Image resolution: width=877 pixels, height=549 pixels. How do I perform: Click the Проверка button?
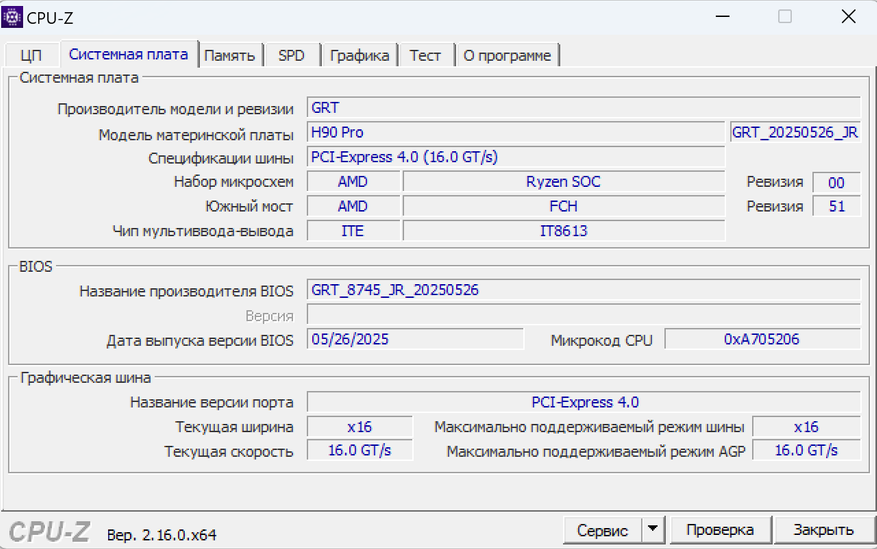pyautogui.click(x=720, y=530)
